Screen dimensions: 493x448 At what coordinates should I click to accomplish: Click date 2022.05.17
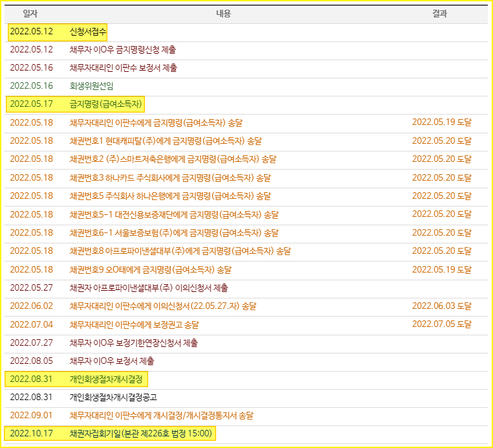click(32, 104)
